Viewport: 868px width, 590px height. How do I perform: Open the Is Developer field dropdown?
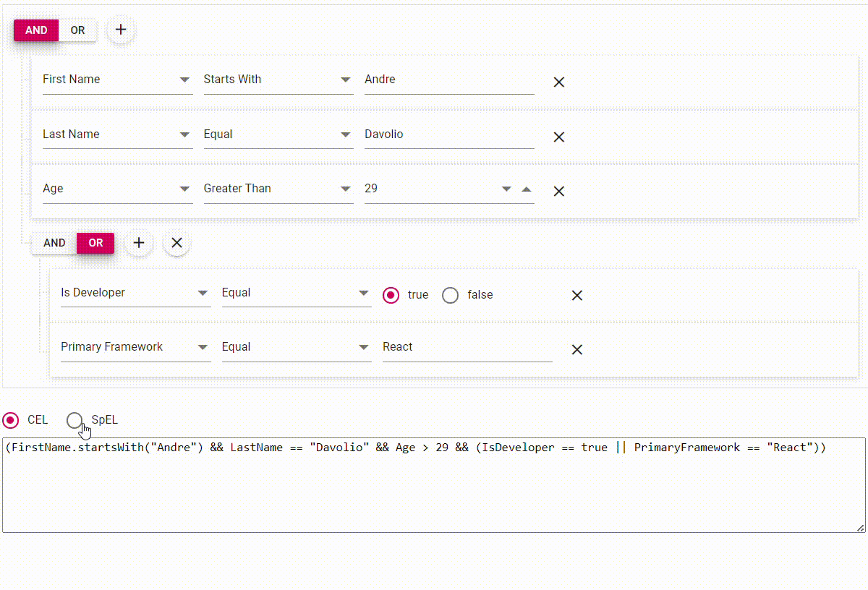[x=136, y=293]
